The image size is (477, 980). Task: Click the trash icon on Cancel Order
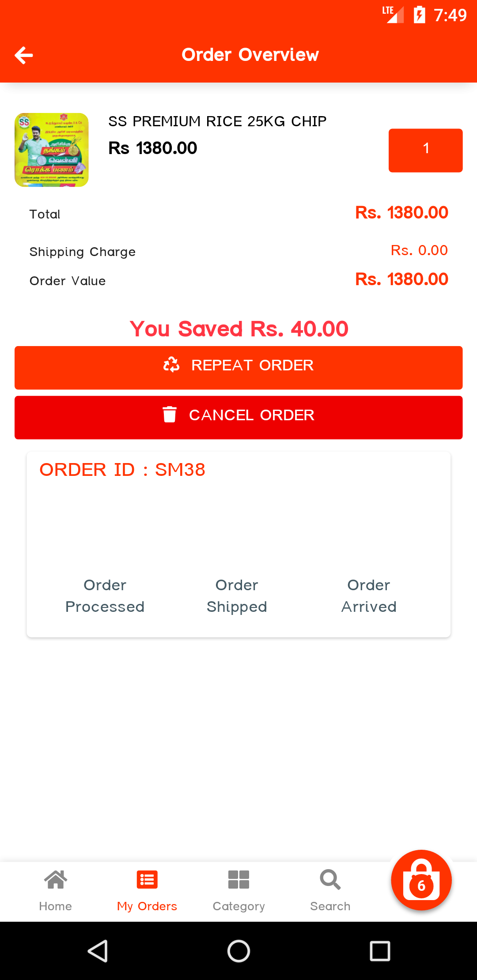click(170, 415)
